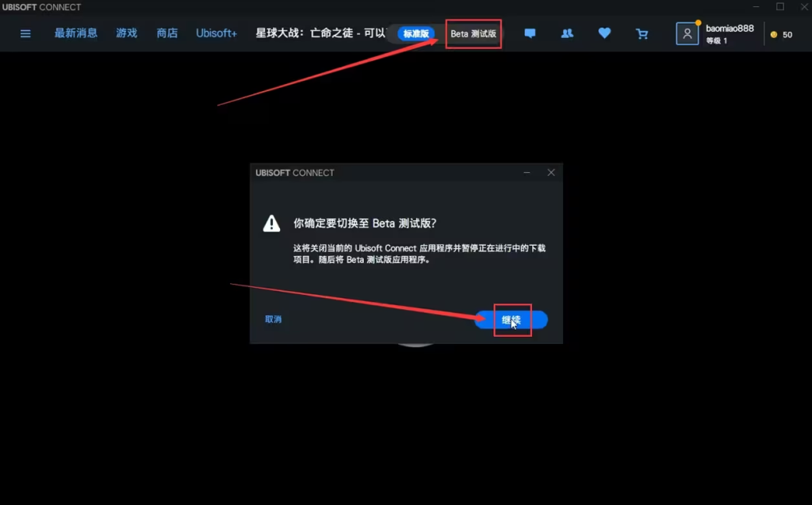Click 继续 to confirm Beta switch
This screenshot has height=505, width=812.
[x=511, y=319]
